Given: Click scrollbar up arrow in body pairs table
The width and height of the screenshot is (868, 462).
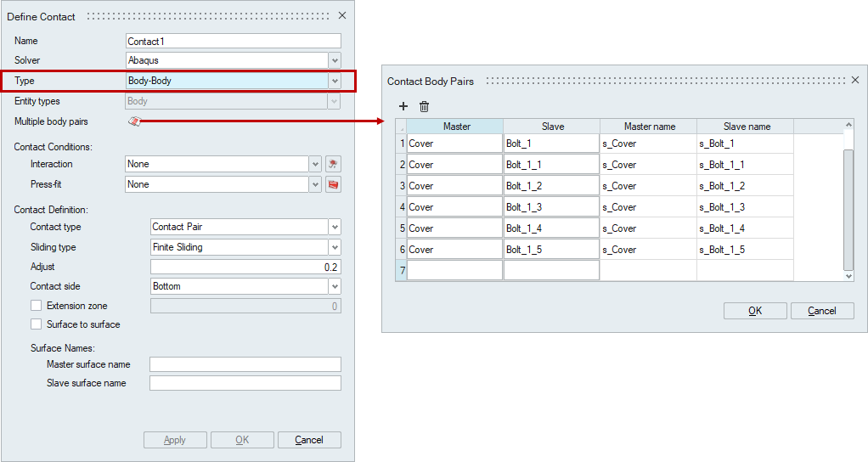Looking at the screenshot, I should pyautogui.click(x=848, y=125).
